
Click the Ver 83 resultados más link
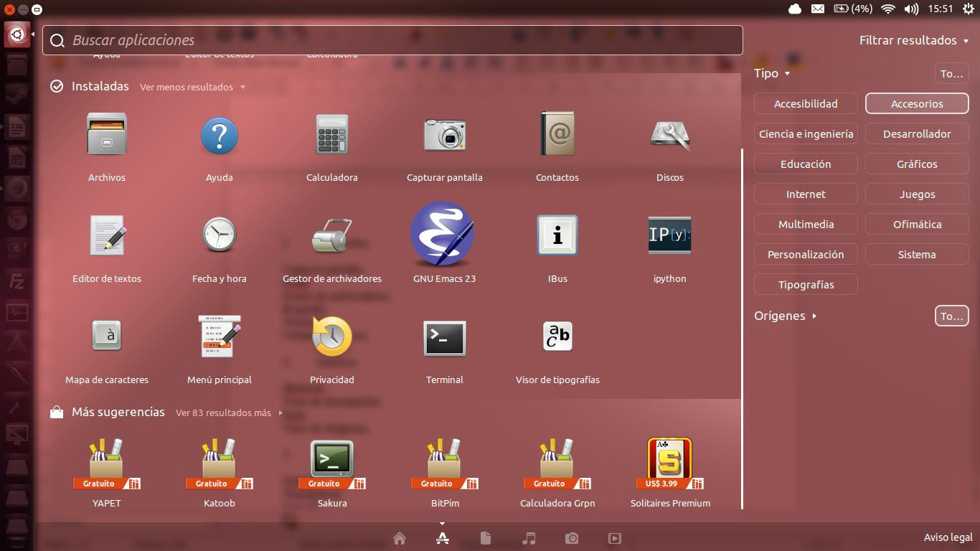[224, 413]
